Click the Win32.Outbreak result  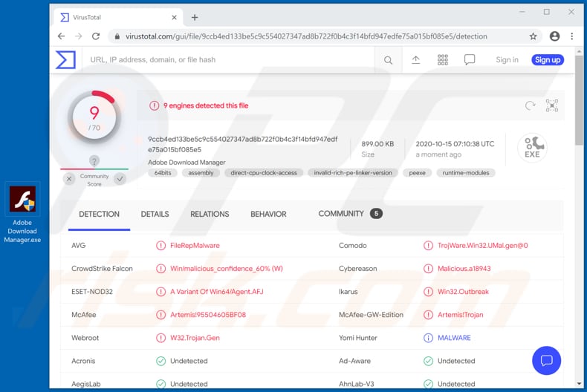463,292
